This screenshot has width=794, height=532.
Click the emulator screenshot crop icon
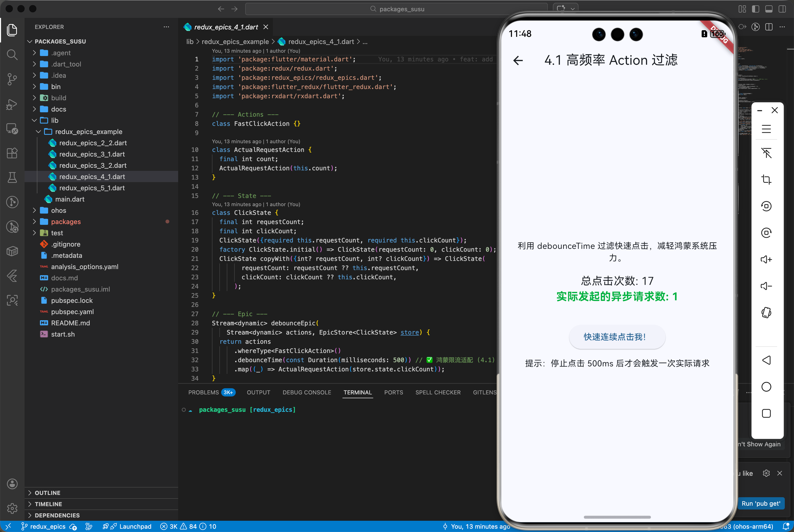pyautogui.click(x=766, y=179)
